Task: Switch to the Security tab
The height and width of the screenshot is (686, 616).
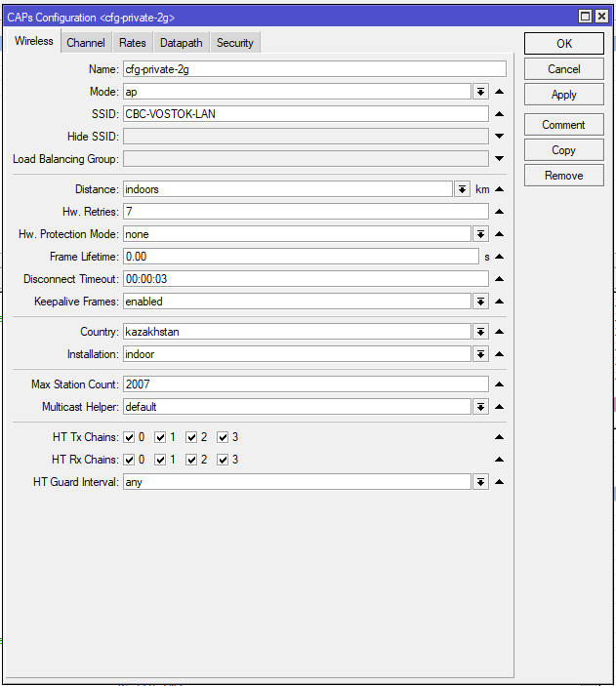Action: (x=234, y=43)
